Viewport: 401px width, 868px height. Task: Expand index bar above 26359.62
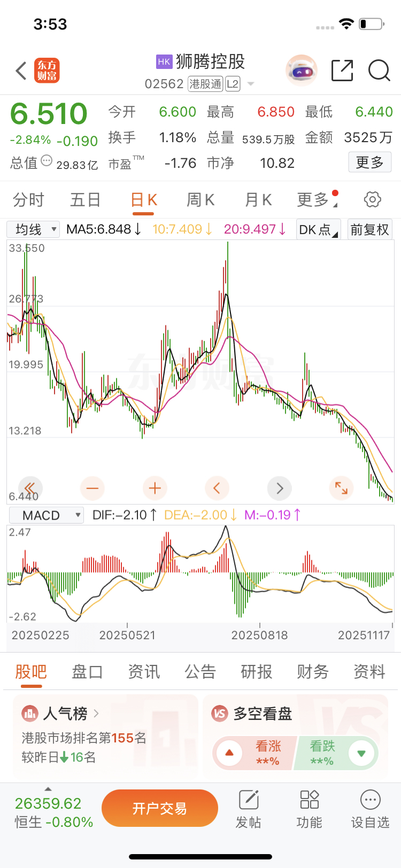pos(48,789)
